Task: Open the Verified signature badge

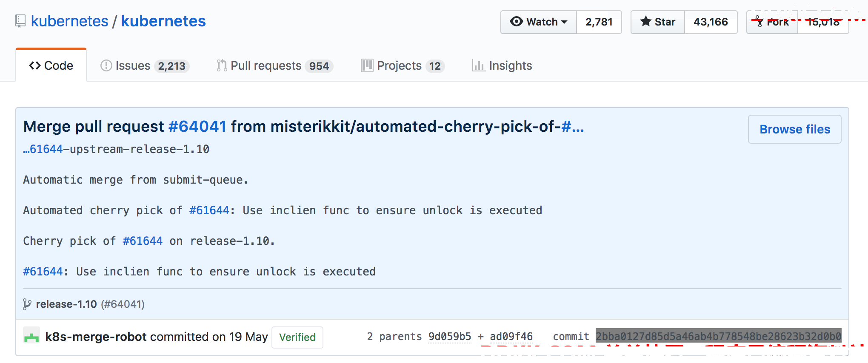Action: pos(297,337)
